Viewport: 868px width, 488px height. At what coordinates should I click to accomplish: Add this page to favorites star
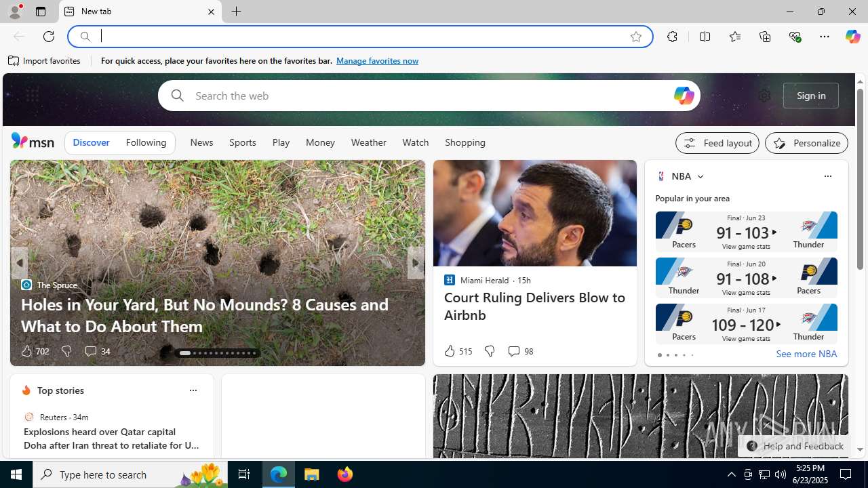(x=635, y=37)
